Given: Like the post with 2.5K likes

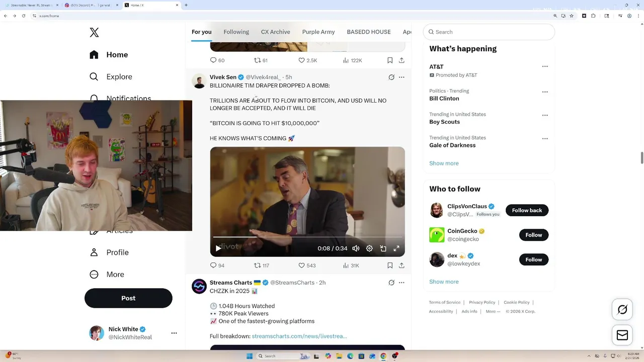Looking at the screenshot, I should click(x=302, y=60).
